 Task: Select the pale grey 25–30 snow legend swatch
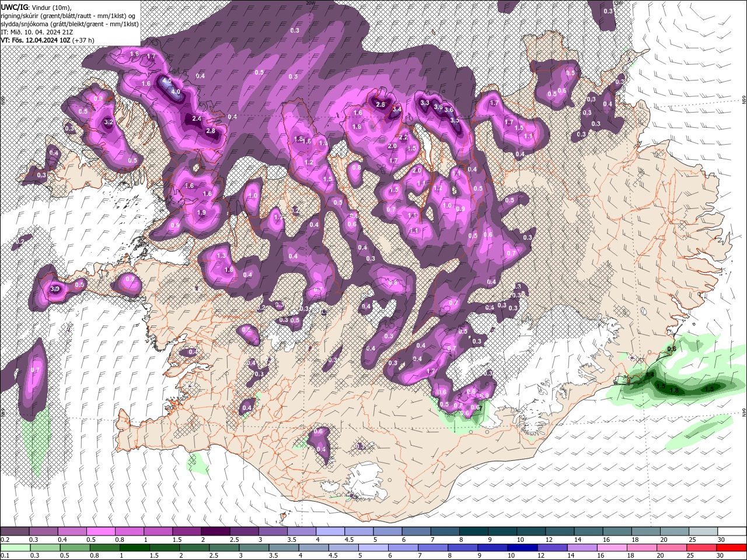pos(703,531)
